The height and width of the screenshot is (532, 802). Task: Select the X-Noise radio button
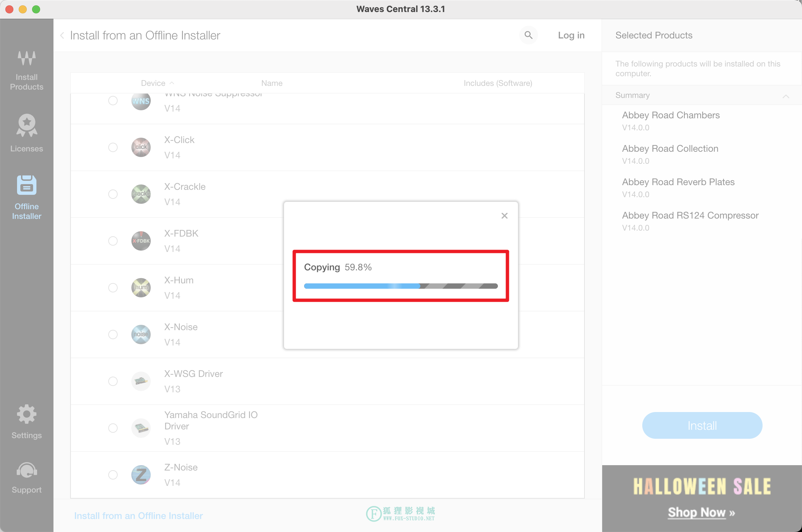point(113,335)
